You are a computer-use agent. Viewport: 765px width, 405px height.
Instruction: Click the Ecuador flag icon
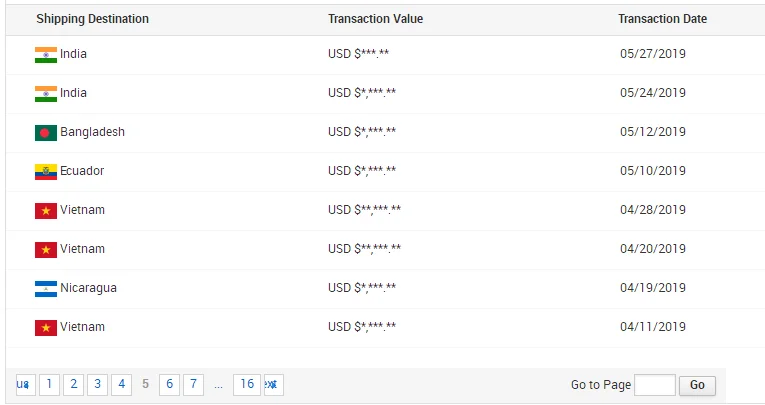45,171
